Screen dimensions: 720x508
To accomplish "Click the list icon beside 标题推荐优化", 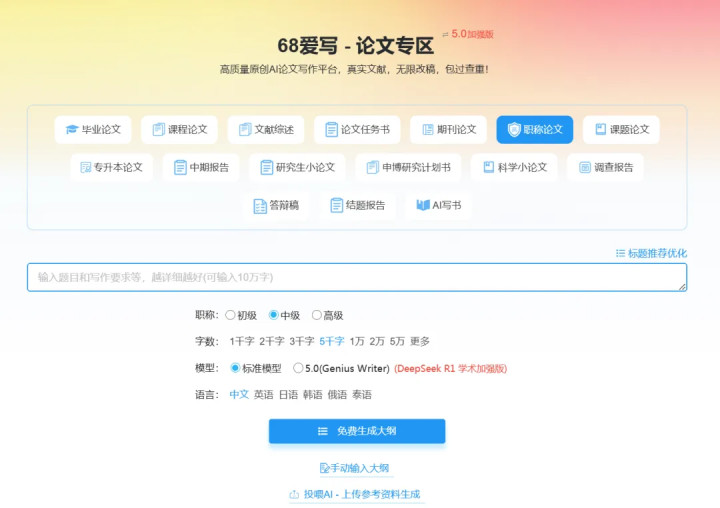I will click(x=620, y=253).
